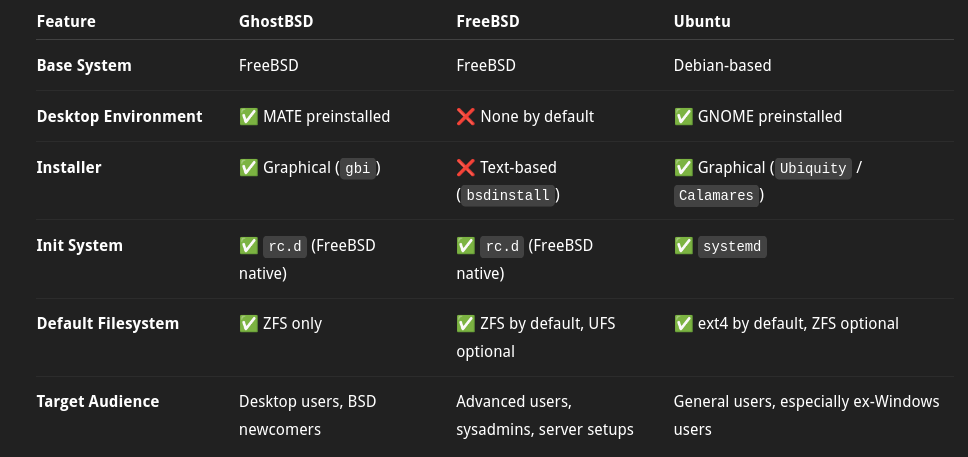Select the gbi code snippet

pyautogui.click(x=358, y=169)
